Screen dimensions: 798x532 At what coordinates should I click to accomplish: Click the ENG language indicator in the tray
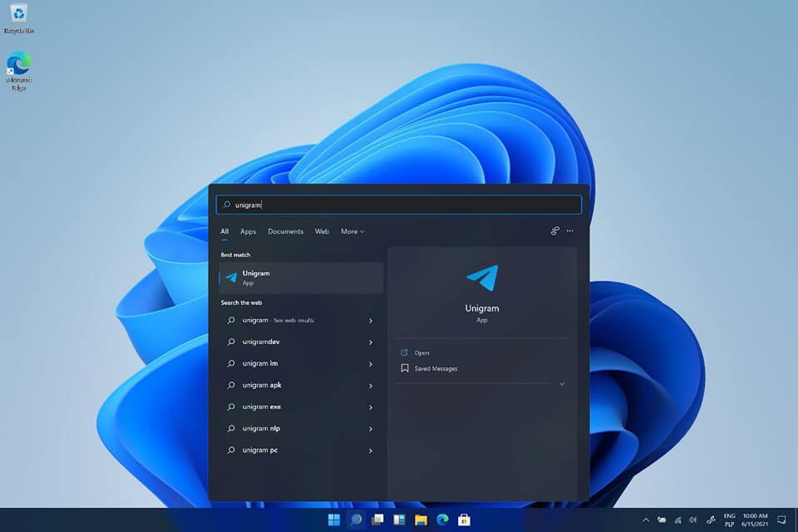coord(730,520)
